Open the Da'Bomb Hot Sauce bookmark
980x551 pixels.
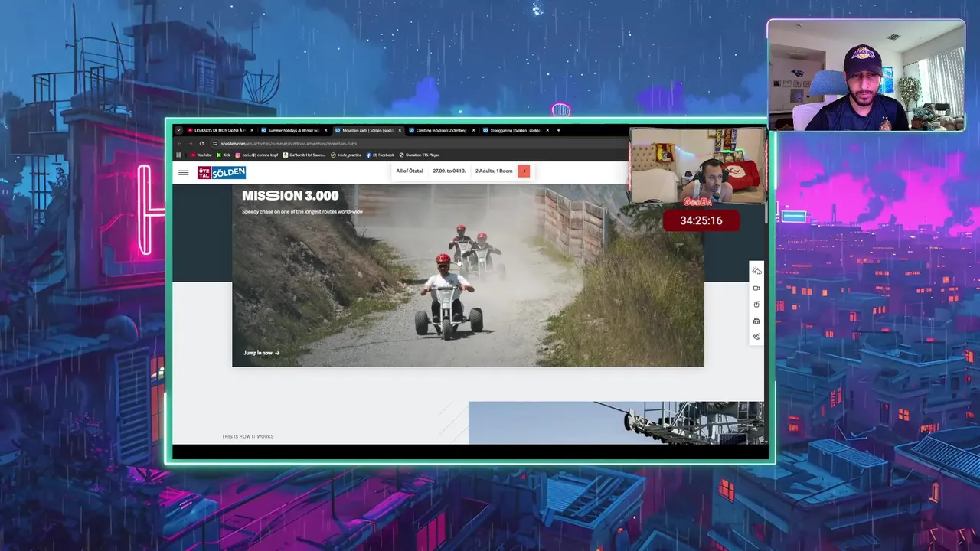[x=304, y=155]
